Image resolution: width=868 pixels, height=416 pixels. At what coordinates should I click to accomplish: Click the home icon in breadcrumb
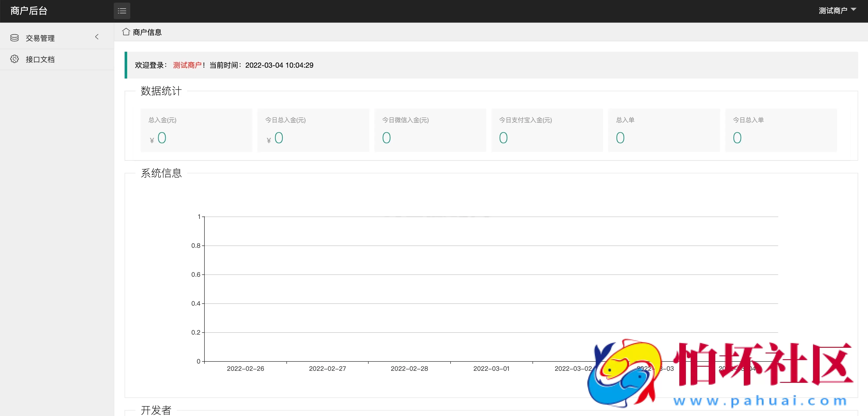[126, 32]
